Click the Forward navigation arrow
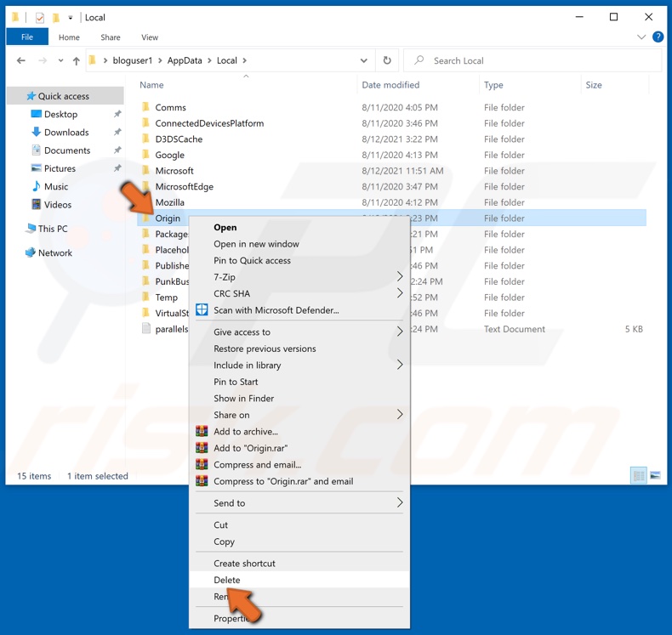 click(x=43, y=61)
